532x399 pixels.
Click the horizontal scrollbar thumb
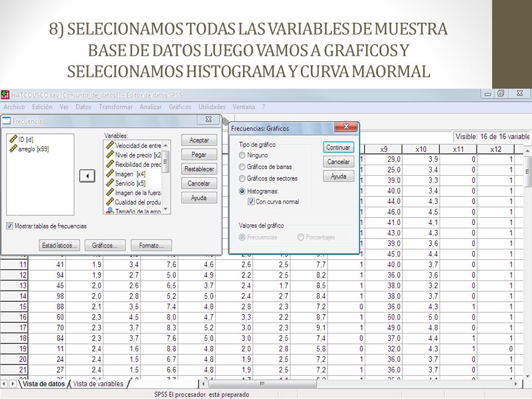click(x=262, y=383)
